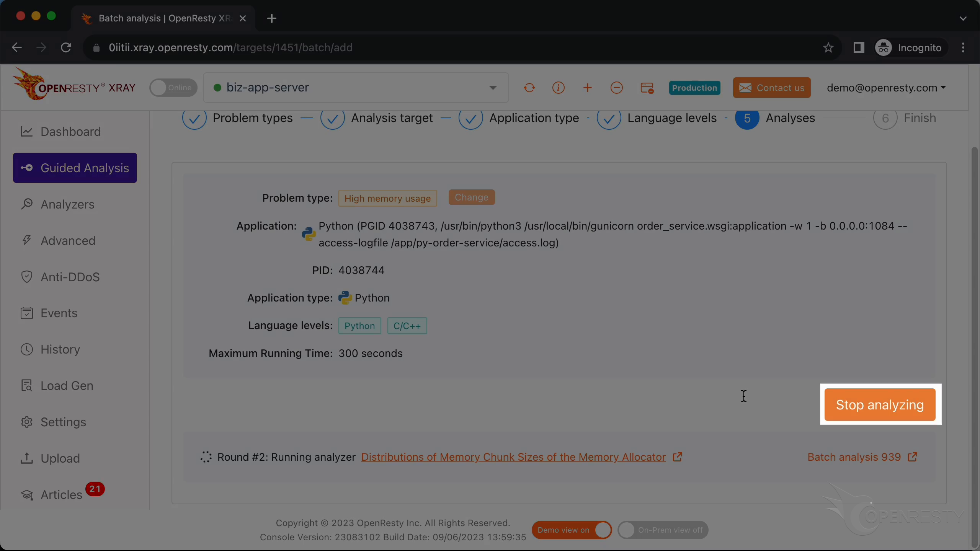Click the PID value 4038744
The height and width of the screenshot is (551, 980).
point(361,270)
